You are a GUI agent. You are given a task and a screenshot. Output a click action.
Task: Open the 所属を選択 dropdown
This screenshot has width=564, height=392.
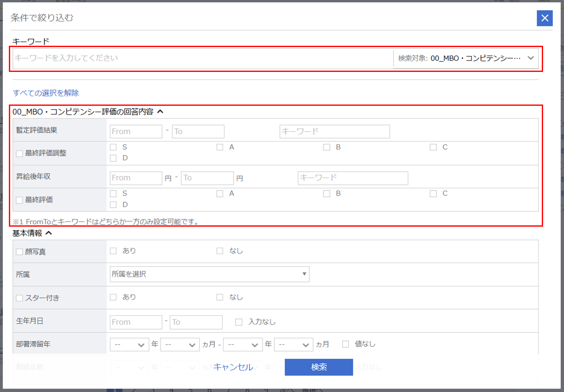pos(209,274)
